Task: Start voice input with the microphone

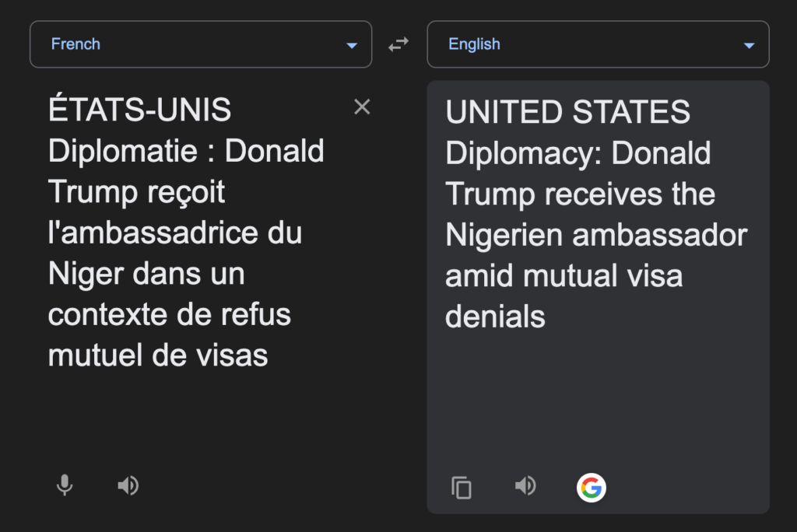Action: tap(65, 486)
